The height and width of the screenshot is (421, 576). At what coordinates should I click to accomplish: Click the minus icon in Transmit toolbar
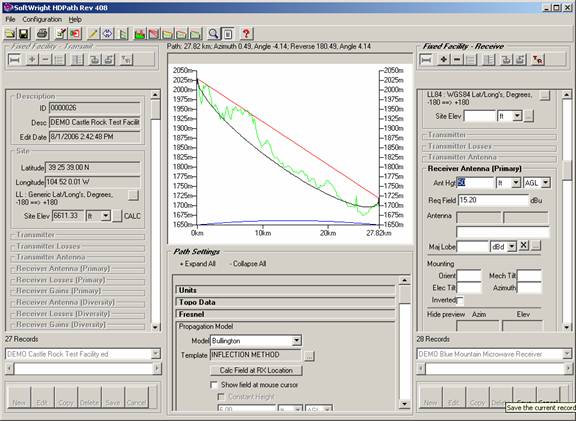[x=46, y=60]
